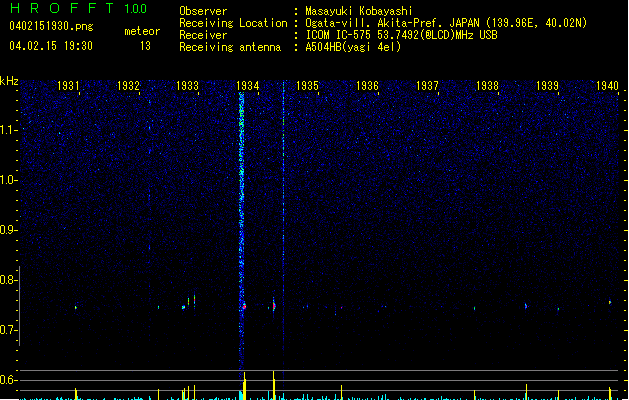This screenshot has width=629, height=400.
Task: Click the 1937 time axis marker
Action: tap(427, 85)
